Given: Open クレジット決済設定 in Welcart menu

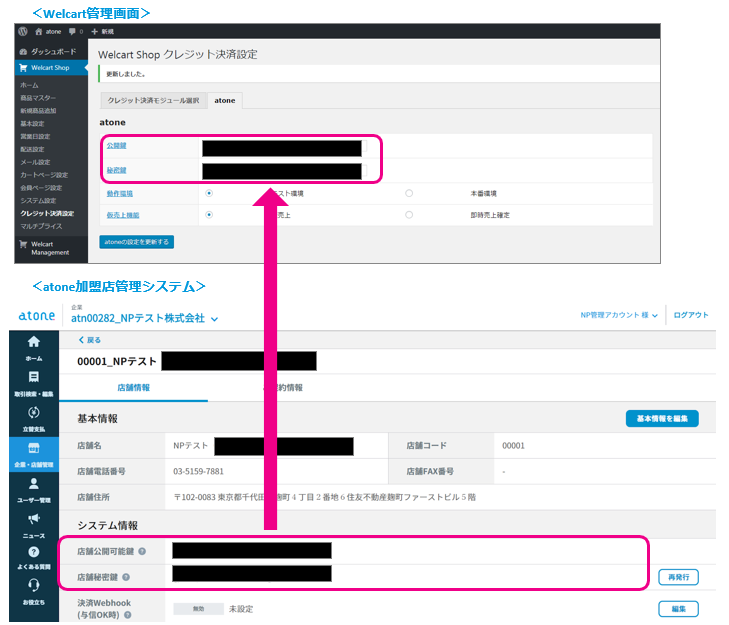Looking at the screenshot, I should 47,213.
